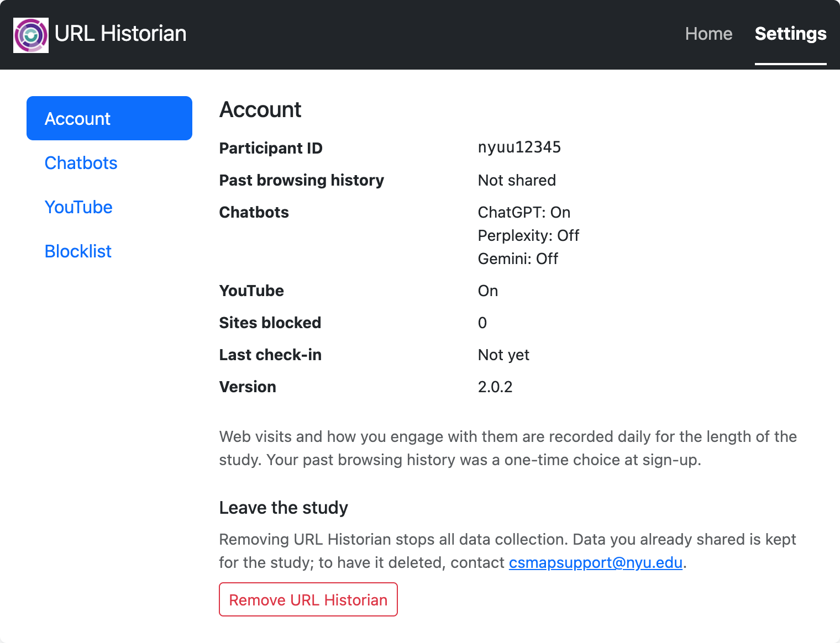Click the YouTube 'On' status value
This screenshot has width=840, height=643.
[x=488, y=291]
